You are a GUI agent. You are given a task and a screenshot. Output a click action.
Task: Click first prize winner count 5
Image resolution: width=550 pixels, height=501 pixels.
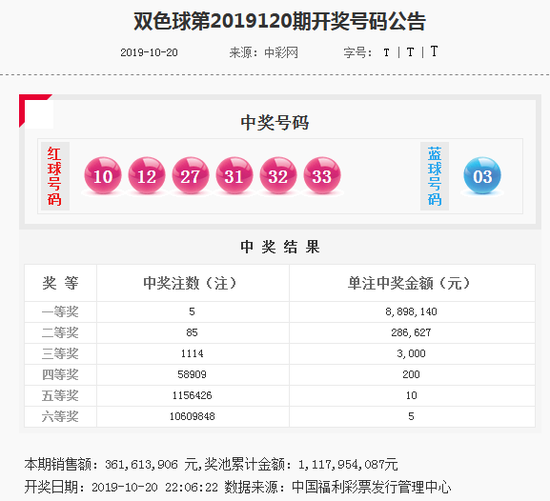(192, 312)
